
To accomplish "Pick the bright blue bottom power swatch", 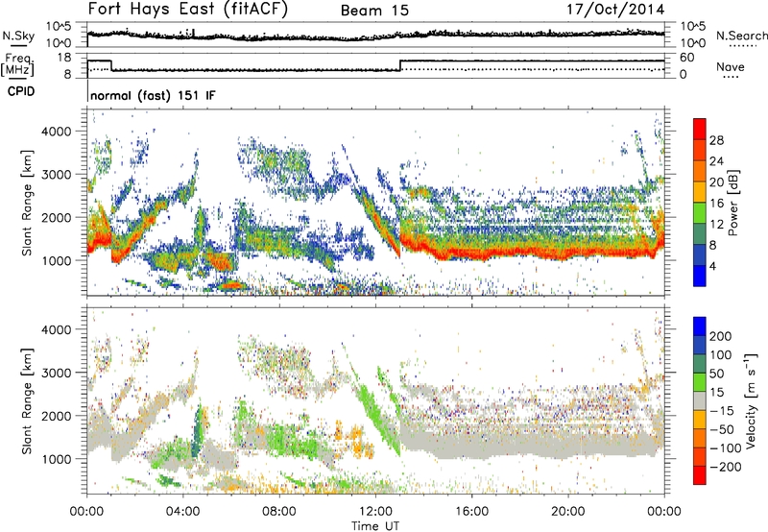I will pyautogui.click(x=700, y=277).
